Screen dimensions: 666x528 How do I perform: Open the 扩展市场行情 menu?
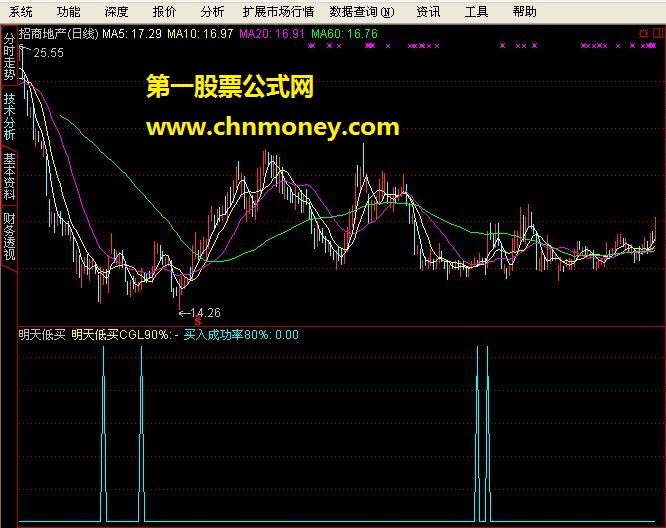[x=278, y=12]
